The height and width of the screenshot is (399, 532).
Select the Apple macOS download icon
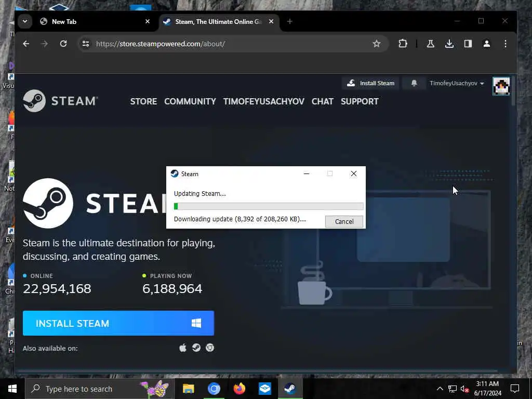pos(183,348)
